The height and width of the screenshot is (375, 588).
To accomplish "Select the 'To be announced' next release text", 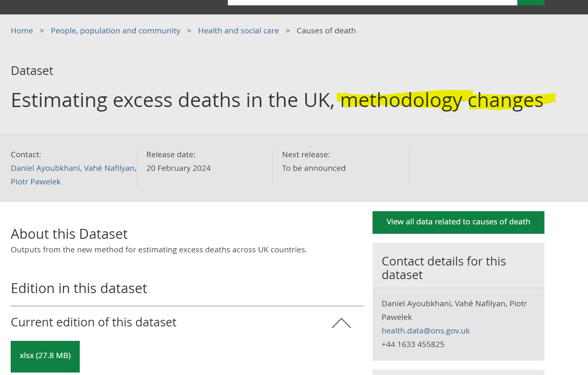I will click(x=314, y=168).
